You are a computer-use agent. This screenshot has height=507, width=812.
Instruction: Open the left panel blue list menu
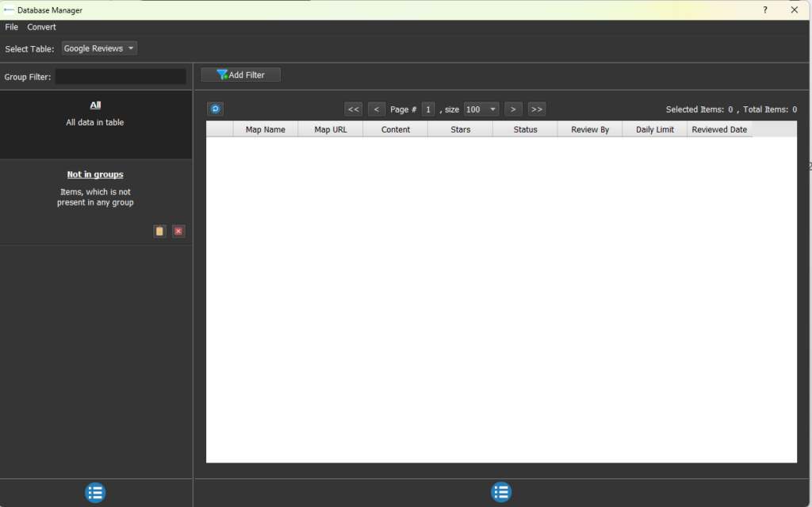[x=95, y=493]
